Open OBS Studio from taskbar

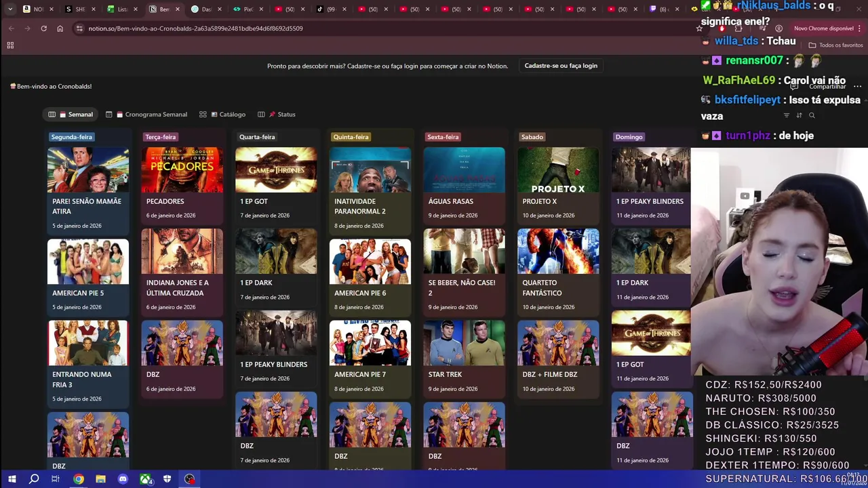(189, 479)
